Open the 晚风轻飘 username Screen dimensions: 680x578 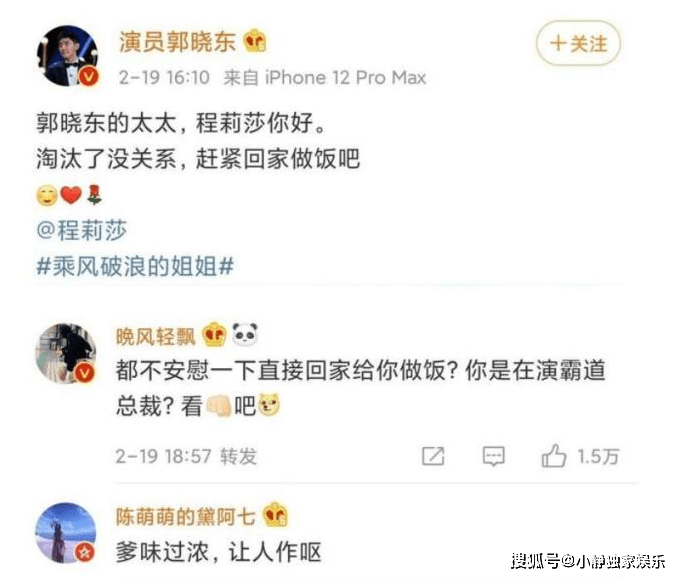coord(155,336)
